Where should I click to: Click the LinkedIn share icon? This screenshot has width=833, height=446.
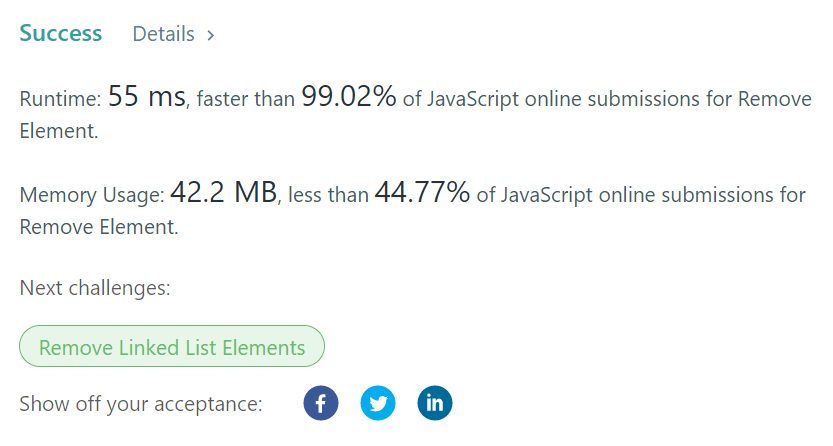point(435,404)
